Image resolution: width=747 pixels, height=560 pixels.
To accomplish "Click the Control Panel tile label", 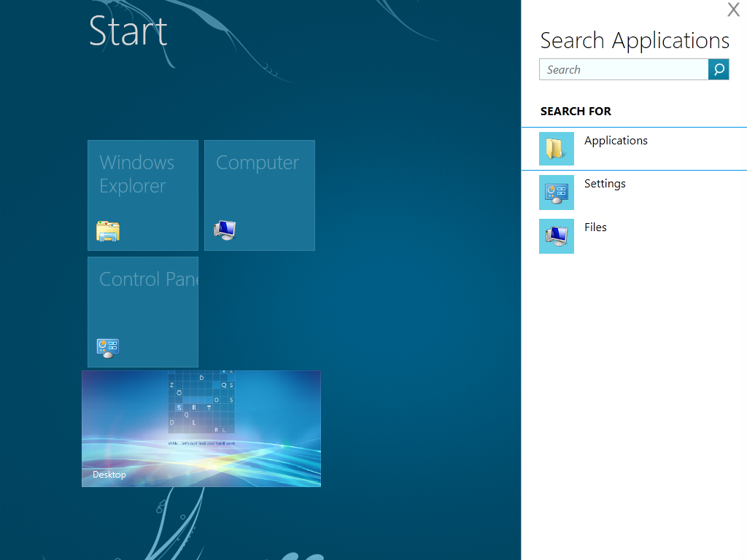I will coord(149,279).
